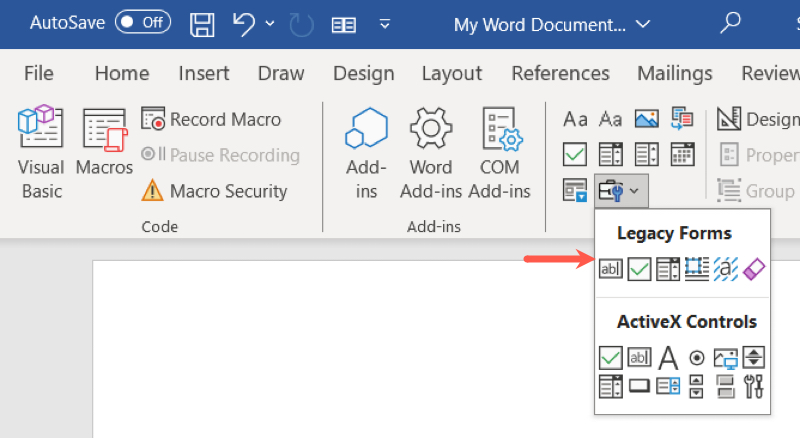Collapse the Legacy Tools dropdown button
Screen dimensions: 800x438
click(621, 191)
